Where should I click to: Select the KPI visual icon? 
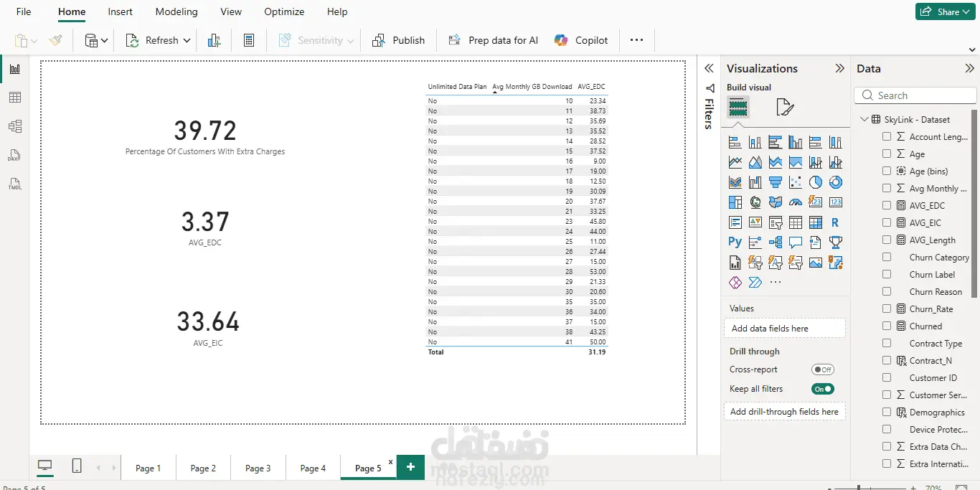(x=755, y=222)
